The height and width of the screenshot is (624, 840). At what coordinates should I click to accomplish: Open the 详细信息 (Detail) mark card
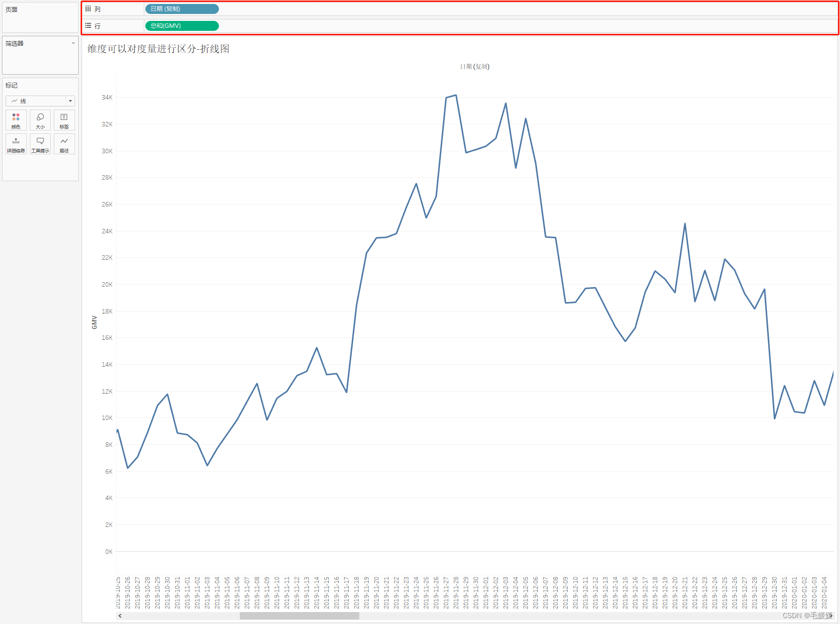click(16, 144)
